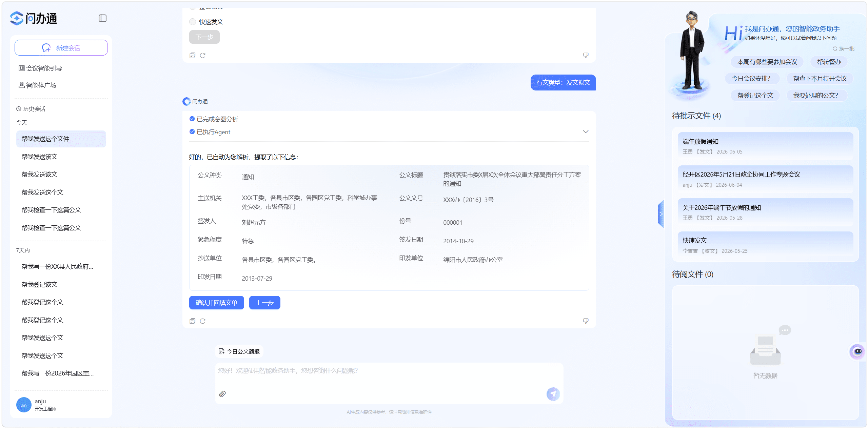Click the 行文类型: 发文拟文 message bubble
The width and height of the screenshot is (868, 428).
click(x=563, y=82)
